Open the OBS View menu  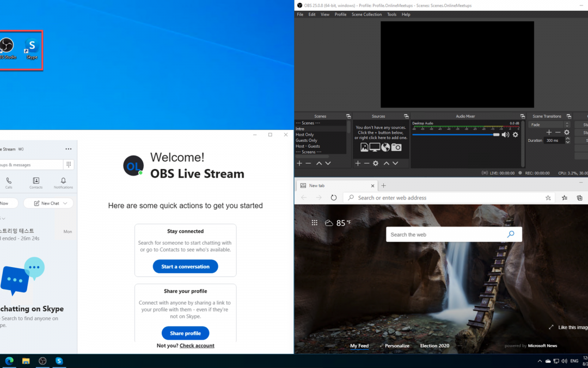pyautogui.click(x=325, y=14)
